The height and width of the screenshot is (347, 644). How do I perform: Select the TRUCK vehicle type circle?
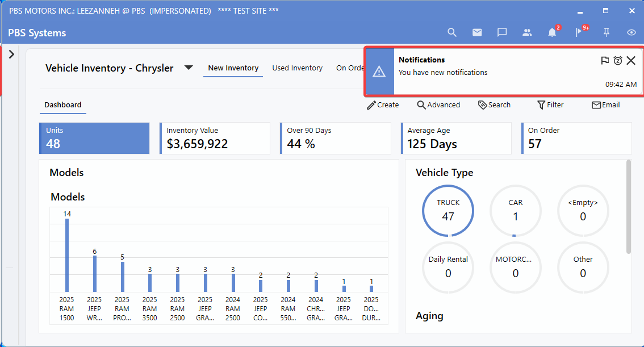click(x=448, y=211)
